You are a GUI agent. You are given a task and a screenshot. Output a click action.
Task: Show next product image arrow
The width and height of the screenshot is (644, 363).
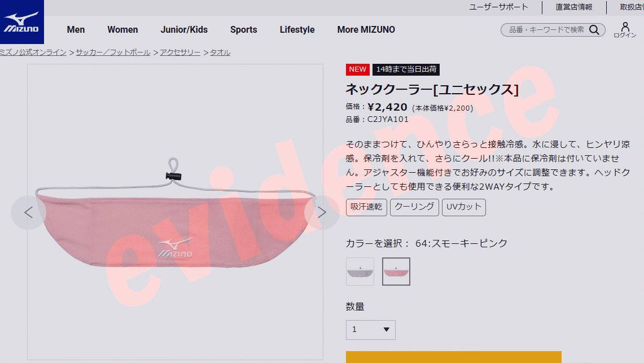pyautogui.click(x=322, y=212)
